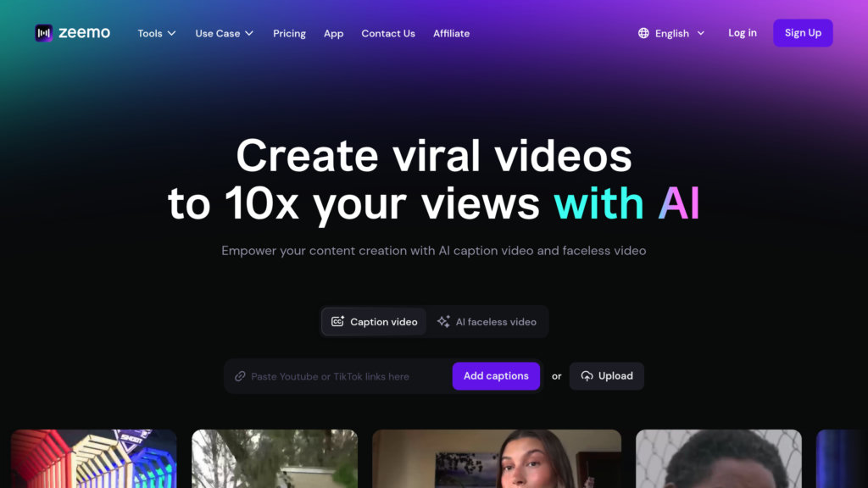The height and width of the screenshot is (488, 868).
Task: Click the sparkle icon for AI faceless video
Action: point(443,321)
